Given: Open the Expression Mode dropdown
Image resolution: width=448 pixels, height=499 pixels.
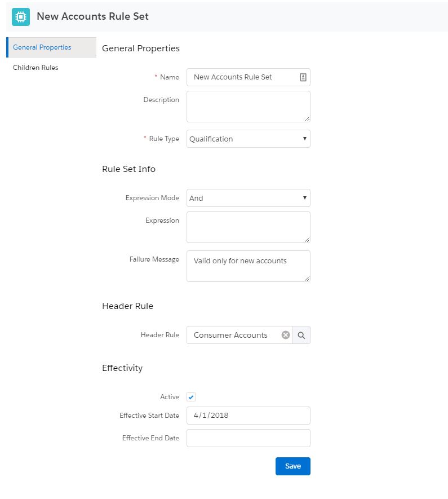Looking at the screenshot, I should [x=249, y=198].
